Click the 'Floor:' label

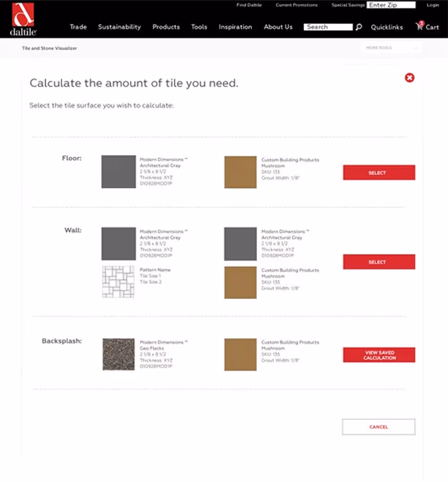72,158
